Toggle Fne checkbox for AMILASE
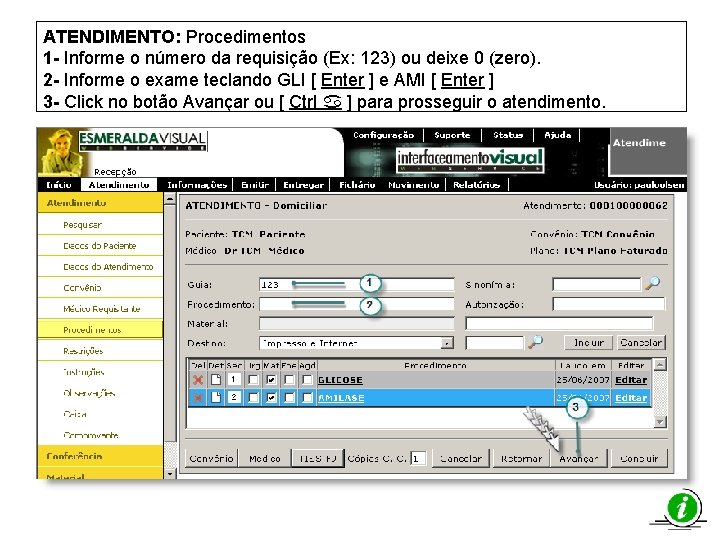The image size is (720, 540). (x=289, y=398)
